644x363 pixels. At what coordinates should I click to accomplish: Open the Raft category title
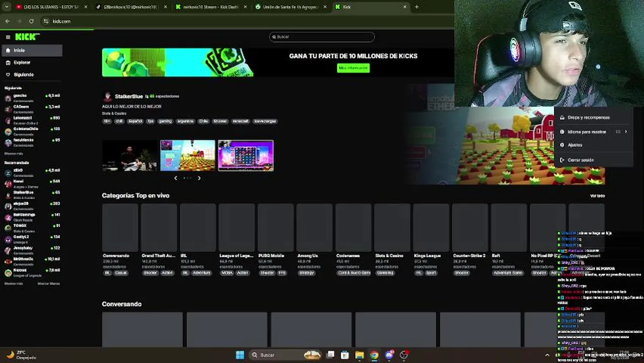496,256
